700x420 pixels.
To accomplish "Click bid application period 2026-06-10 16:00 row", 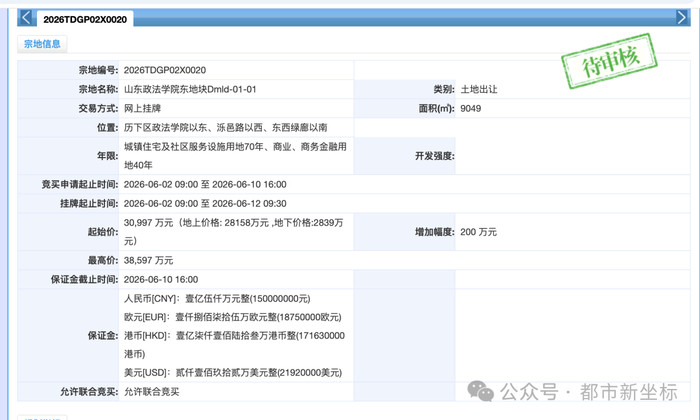I will (x=205, y=184).
